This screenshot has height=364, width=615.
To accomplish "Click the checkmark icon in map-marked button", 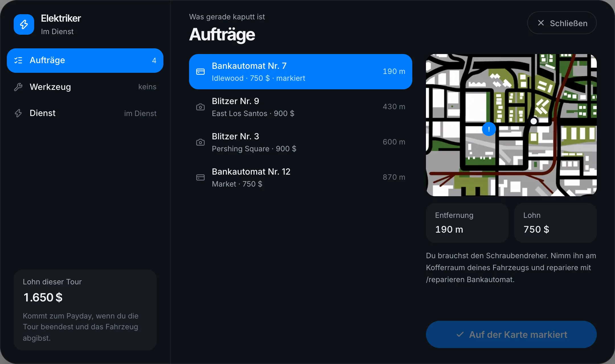I will [460, 334].
